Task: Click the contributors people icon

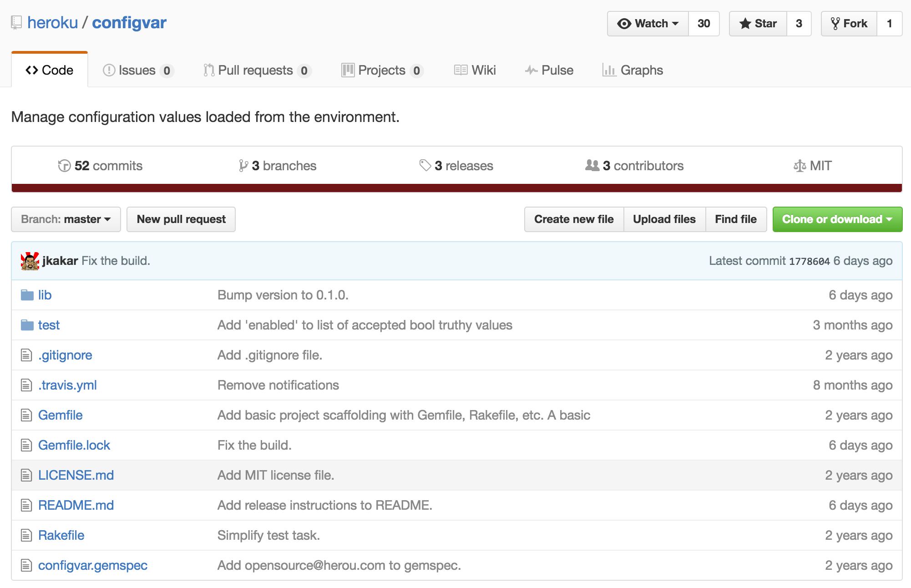Action: (x=592, y=165)
